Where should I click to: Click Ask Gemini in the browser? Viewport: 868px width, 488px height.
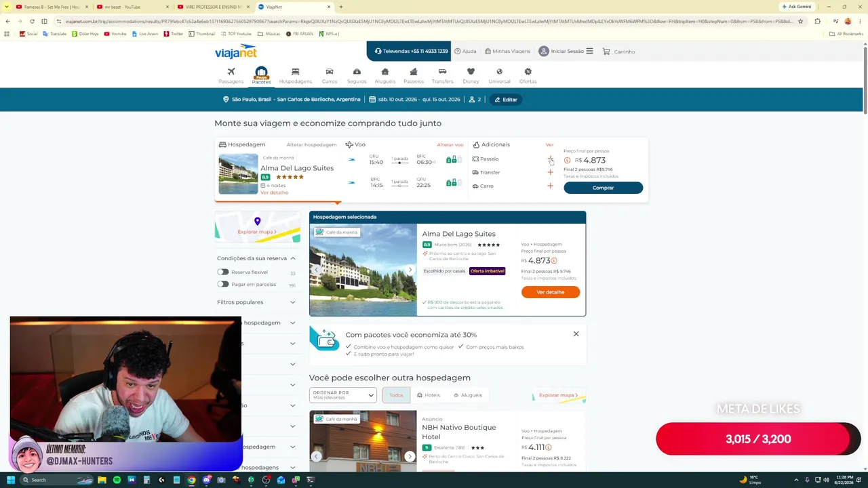796,7
